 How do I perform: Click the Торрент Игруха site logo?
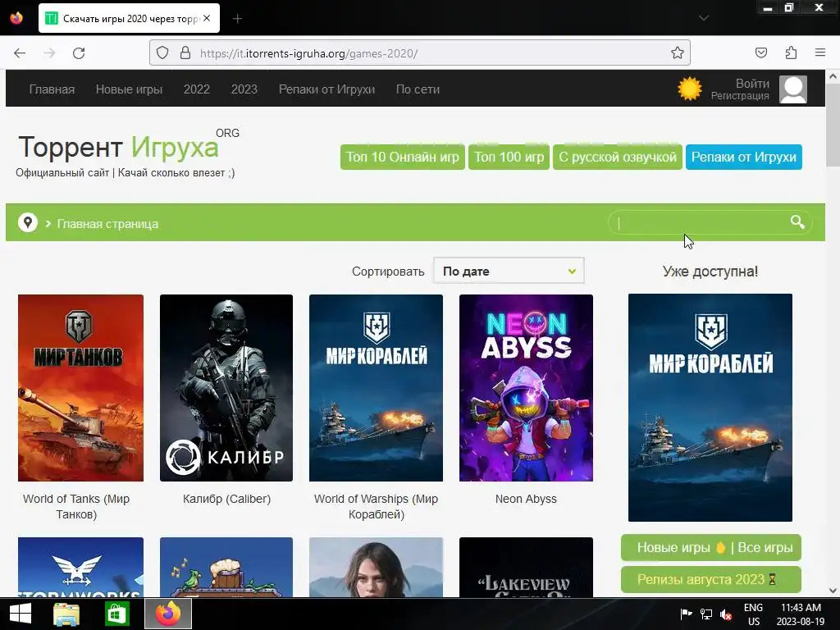point(118,147)
